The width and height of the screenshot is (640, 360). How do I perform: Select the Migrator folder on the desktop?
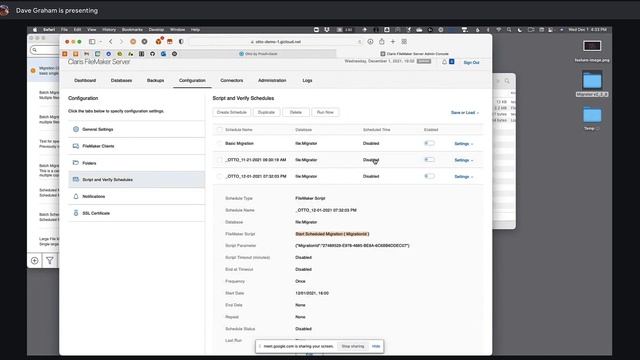(592, 80)
